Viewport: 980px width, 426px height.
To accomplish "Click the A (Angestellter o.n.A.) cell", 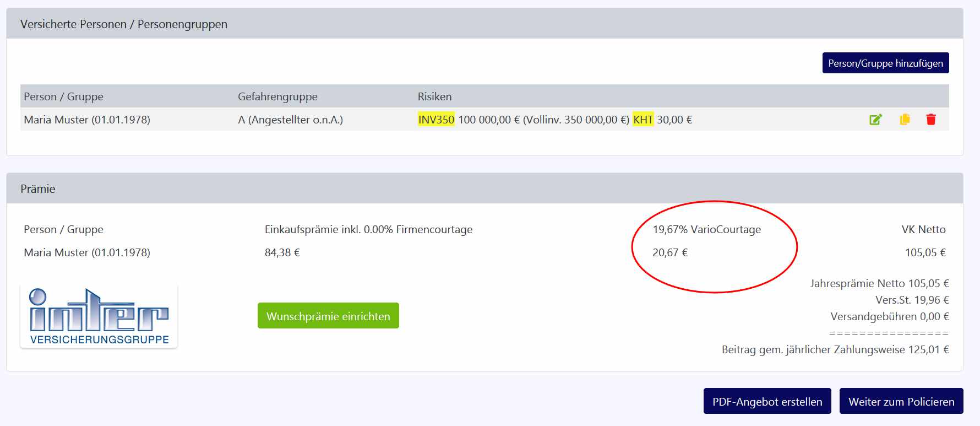I will click(x=290, y=120).
